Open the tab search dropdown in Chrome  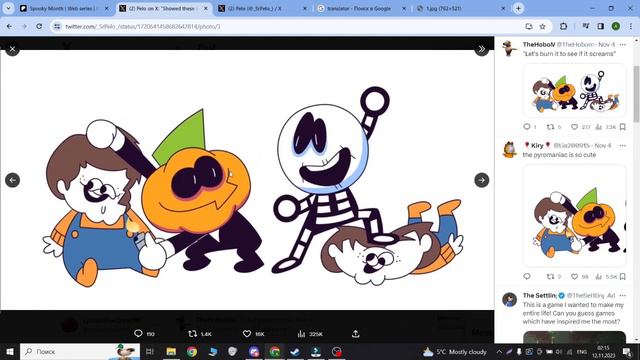[8, 8]
